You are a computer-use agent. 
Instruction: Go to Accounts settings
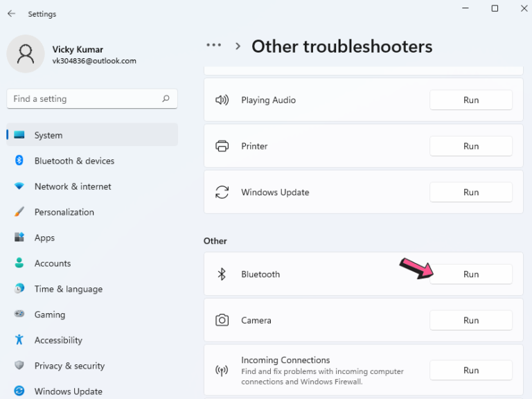coord(53,263)
